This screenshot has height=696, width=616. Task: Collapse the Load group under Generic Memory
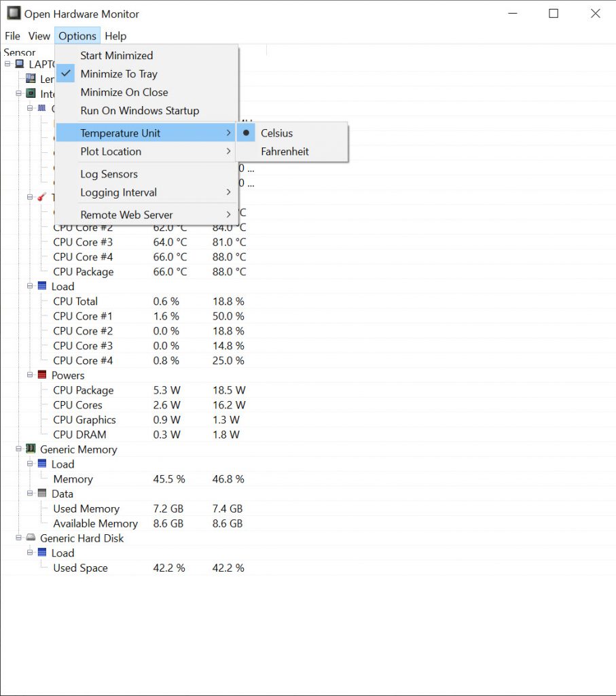click(30, 464)
